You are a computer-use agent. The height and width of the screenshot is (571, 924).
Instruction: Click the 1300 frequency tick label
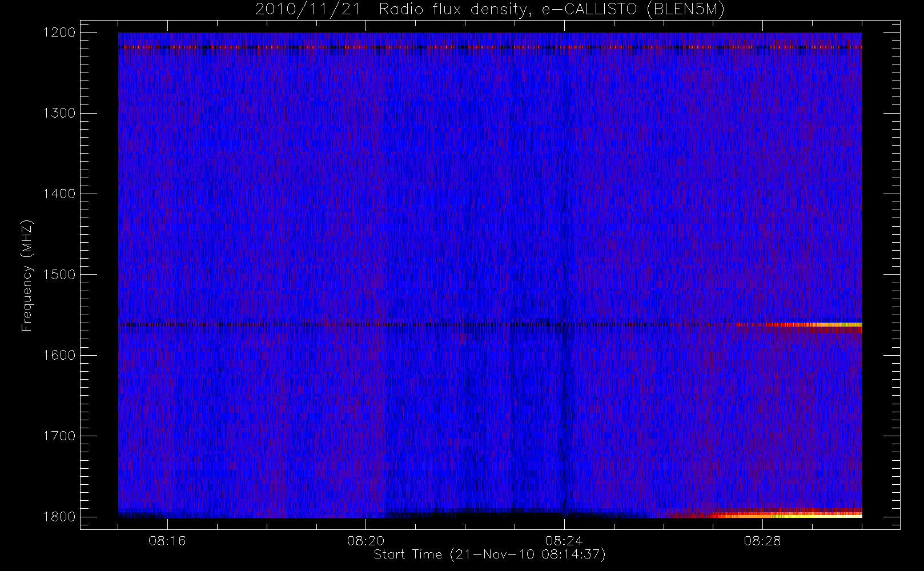pyautogui.click(x=59, y=113)
